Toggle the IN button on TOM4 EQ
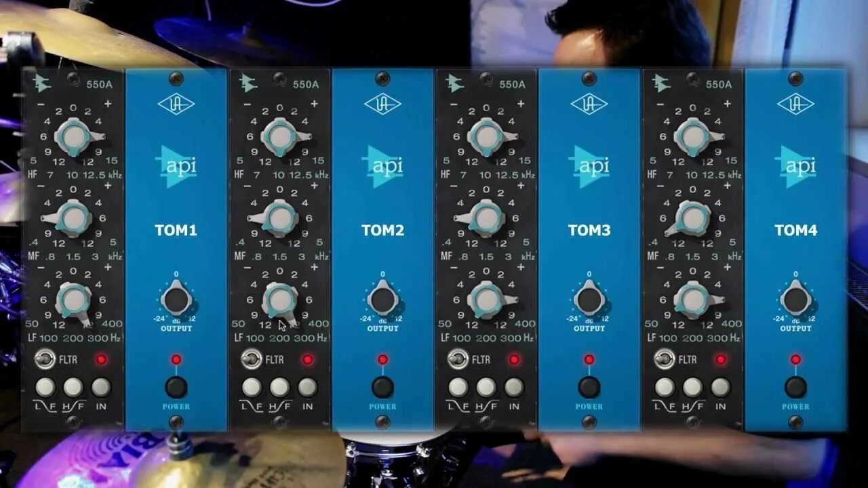 720,387
